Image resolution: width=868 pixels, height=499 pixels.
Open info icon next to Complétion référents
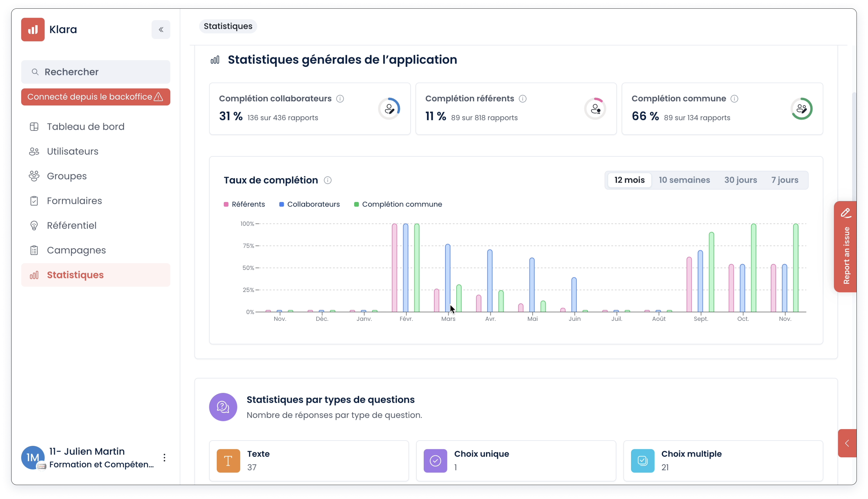coord(522,99)
